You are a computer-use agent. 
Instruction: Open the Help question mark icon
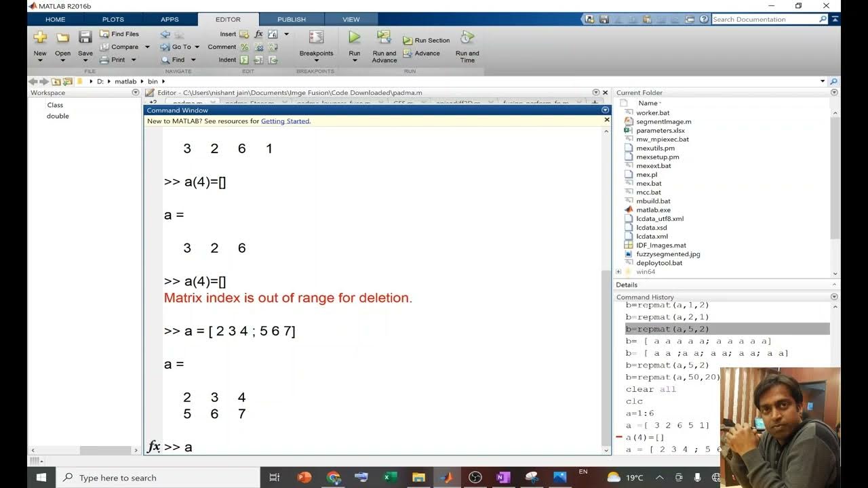[x=704, y=19]
